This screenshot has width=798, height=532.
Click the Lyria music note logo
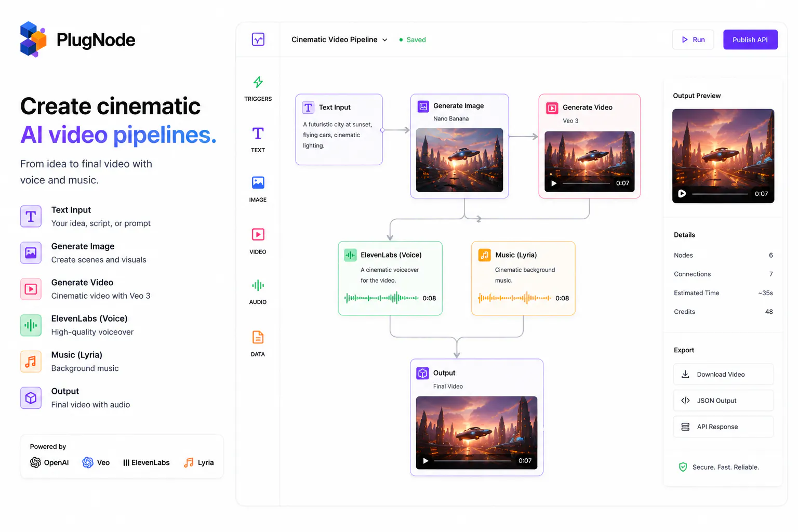coord(189,462)
